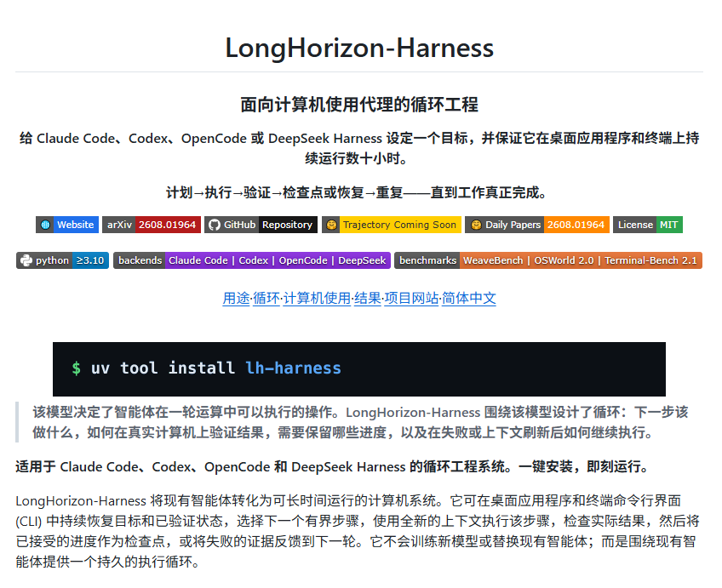Open the 项目网站 link
Screen dimensions: 722x588
(411, 298)
